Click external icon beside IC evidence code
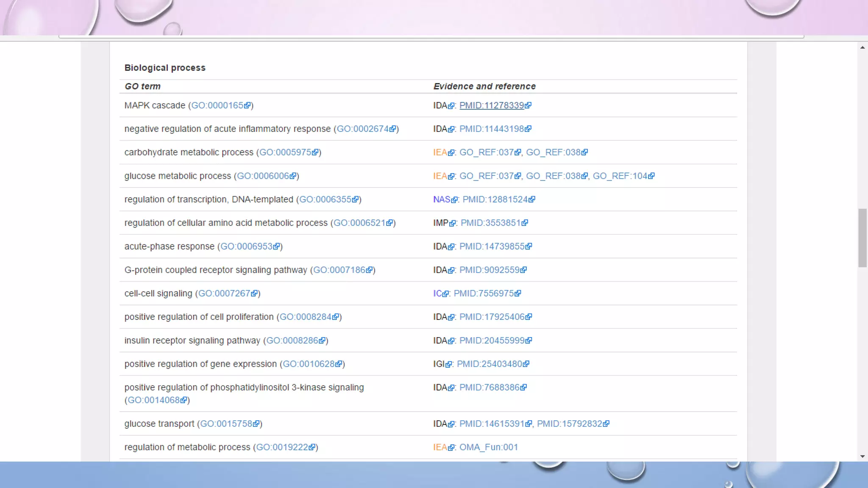Viewport: 868px width, 488px height. (x=445, y=294)
